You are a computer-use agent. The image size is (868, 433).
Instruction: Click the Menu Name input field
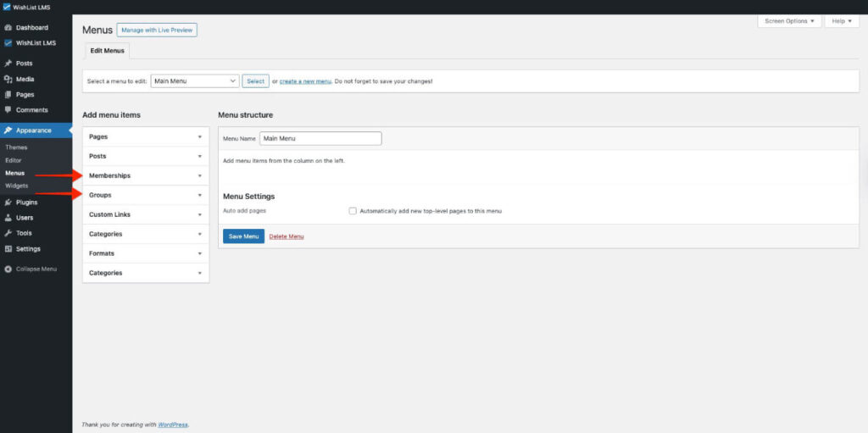pyautogui.click(x=320, y=138)
